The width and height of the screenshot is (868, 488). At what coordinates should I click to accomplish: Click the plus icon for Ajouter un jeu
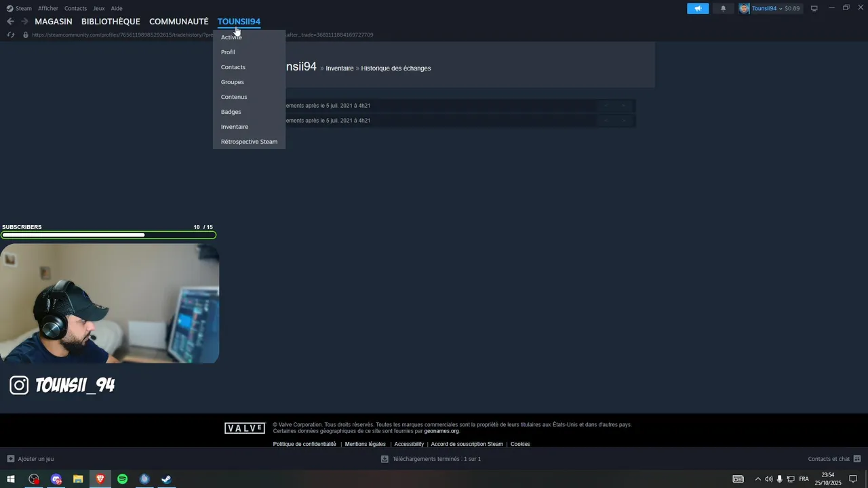[10, 459]
